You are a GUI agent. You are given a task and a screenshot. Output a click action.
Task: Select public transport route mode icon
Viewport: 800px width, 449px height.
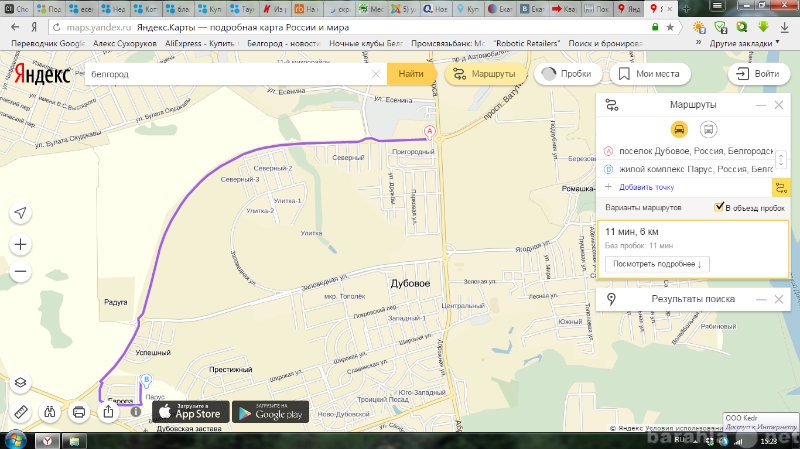(708, 129)
